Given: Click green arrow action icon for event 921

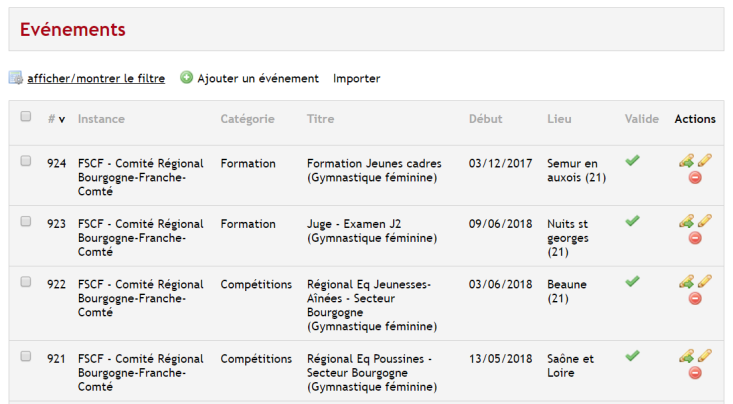Looking at the screenshot, I should (686, 356).
